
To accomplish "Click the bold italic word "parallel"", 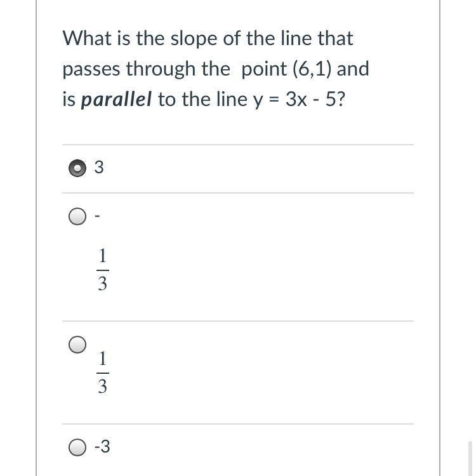I will [x=116, y=100].
